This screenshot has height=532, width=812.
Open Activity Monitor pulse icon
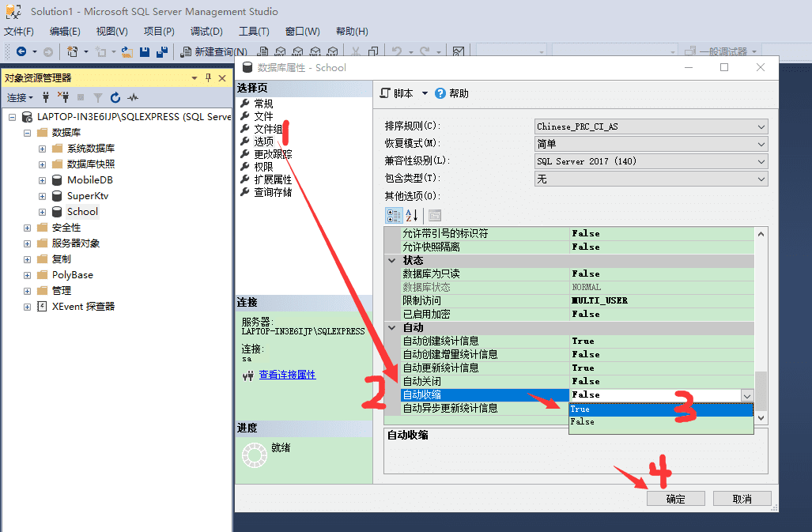click(x=133, y=97)
